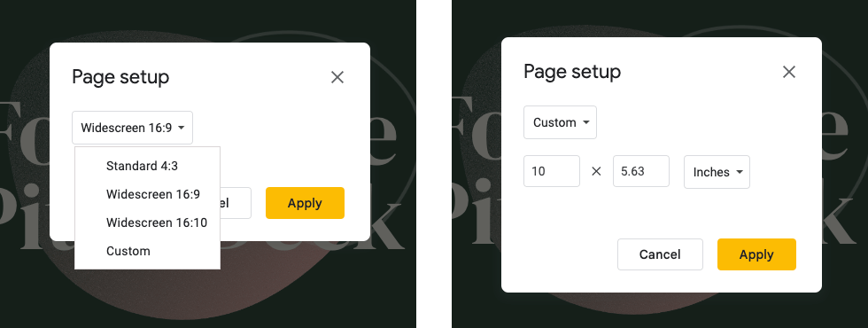Open the Custom size preset dropdown
This screenshot has width=868, height=328.
click(x=560, y=122)
